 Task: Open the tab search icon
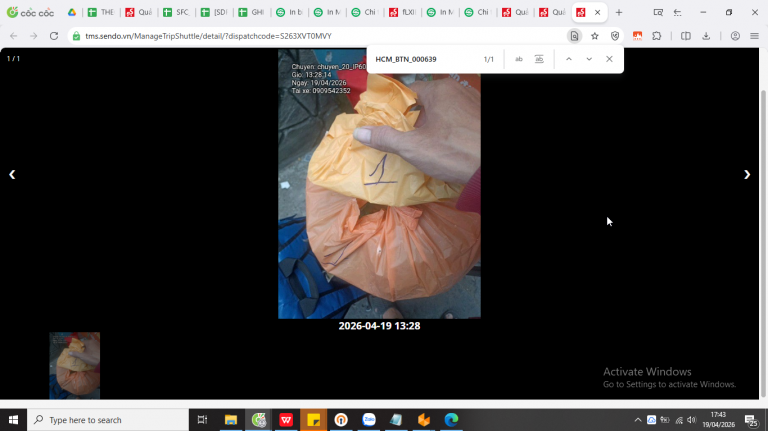pos(658,12)
